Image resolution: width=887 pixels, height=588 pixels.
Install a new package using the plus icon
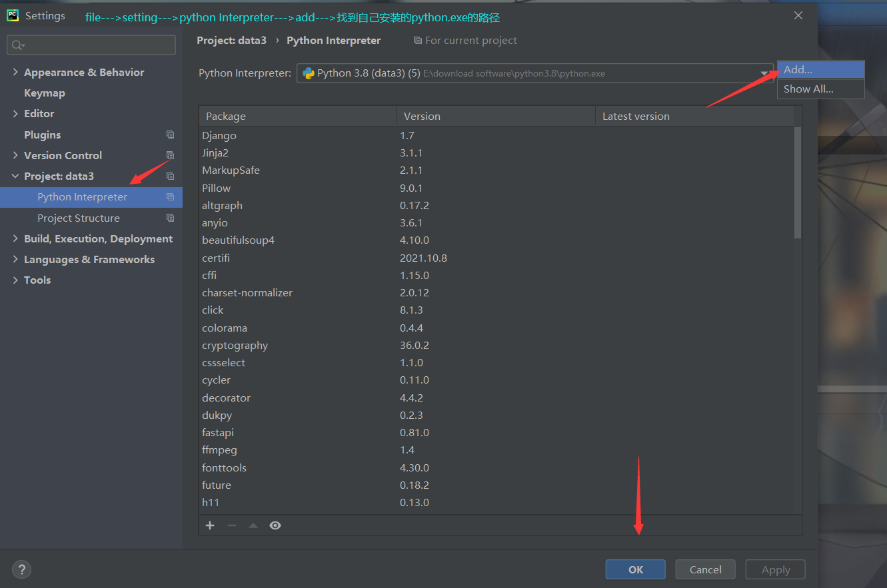(210, 525)
